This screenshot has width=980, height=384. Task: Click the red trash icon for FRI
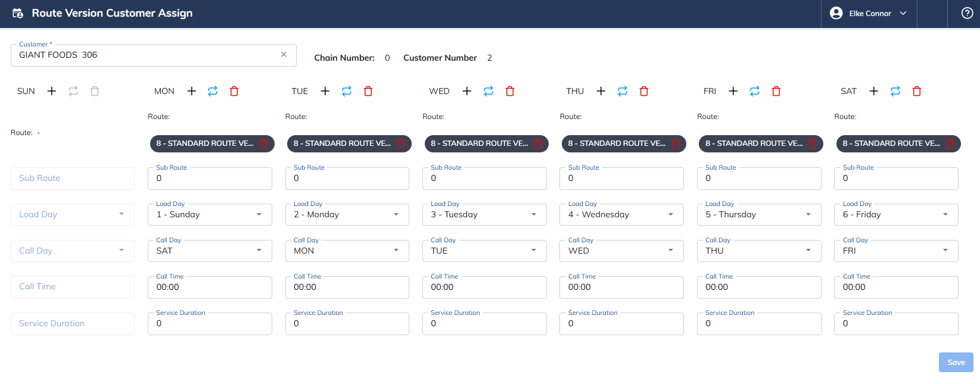pyautogui.click(x=776, y=91)
